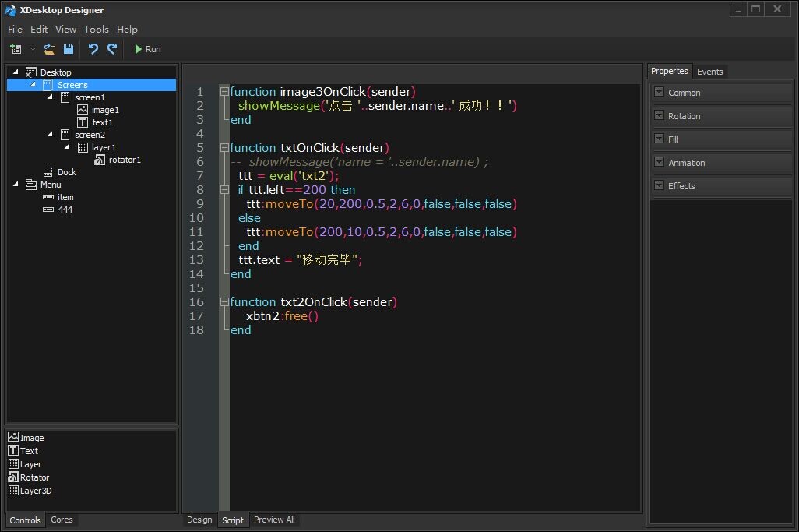The height and width of the screenshot is (532, 799).
Task: Expand the Fill properties section
Action: click(659, 138)
